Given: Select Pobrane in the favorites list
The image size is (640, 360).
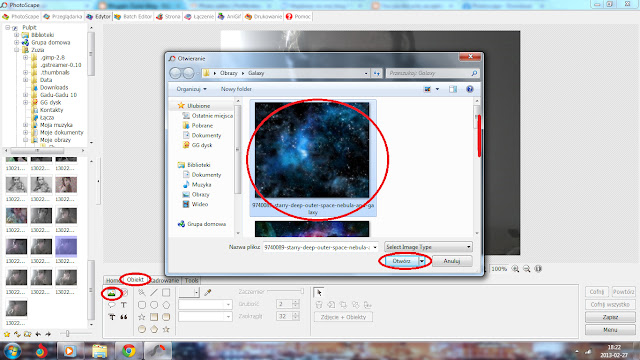Looking at the screenshot, I should pyautogui.click(x=202, y=126).
